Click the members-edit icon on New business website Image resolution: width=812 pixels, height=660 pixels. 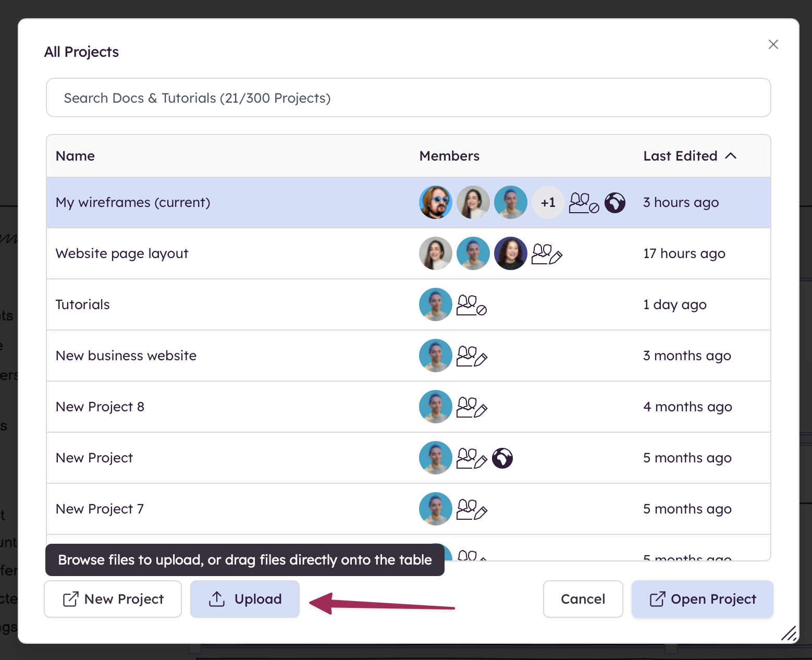[472, 356]
